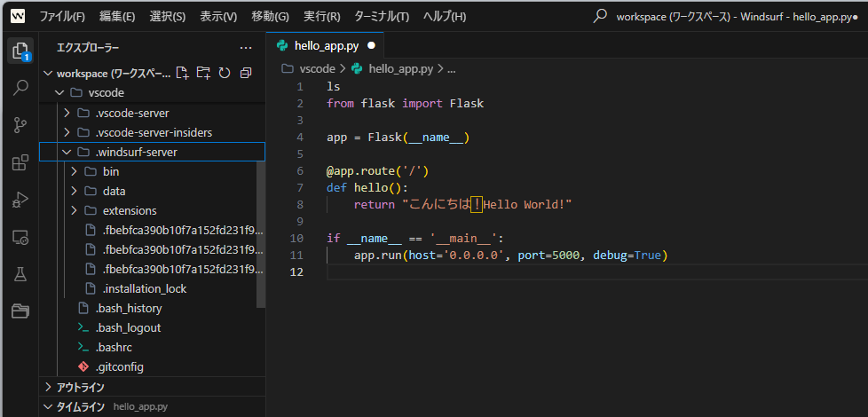Click the vscode breadcrumb segment
Viewport: 868px width, 417px height.
[317, 69]
